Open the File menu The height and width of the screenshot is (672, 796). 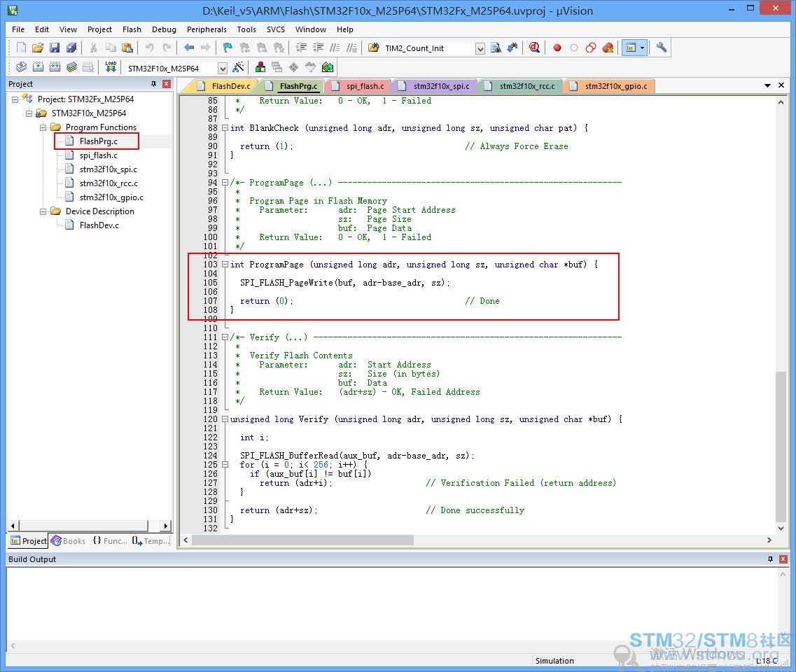click(18, 29)
